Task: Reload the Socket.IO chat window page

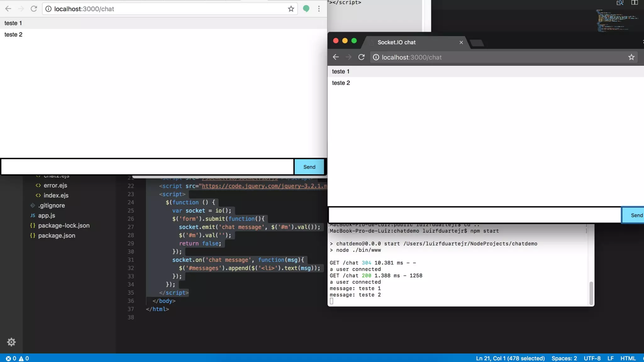Action: click(361, 57)
